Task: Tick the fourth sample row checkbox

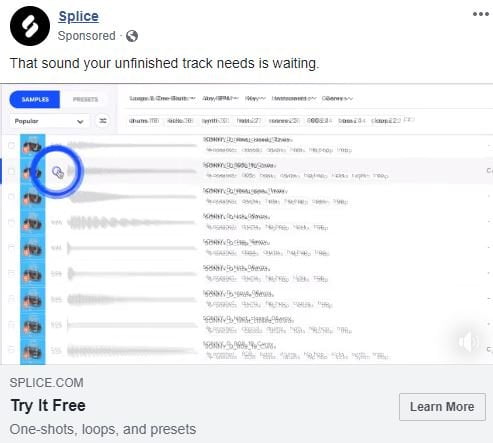Action: pyautogui.click(x=11, y=222)
